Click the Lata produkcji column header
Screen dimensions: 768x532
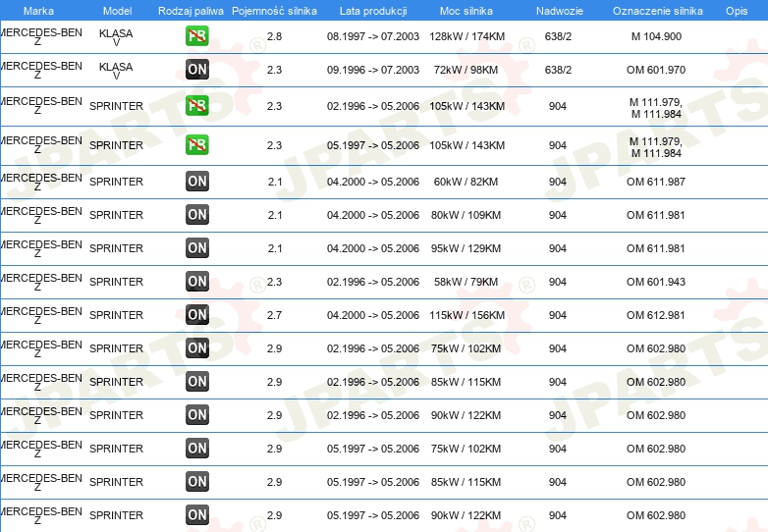click(373, 11)
